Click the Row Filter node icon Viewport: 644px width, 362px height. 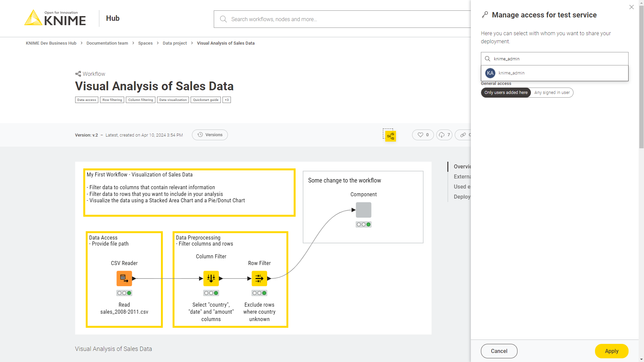tap(259, 278)
